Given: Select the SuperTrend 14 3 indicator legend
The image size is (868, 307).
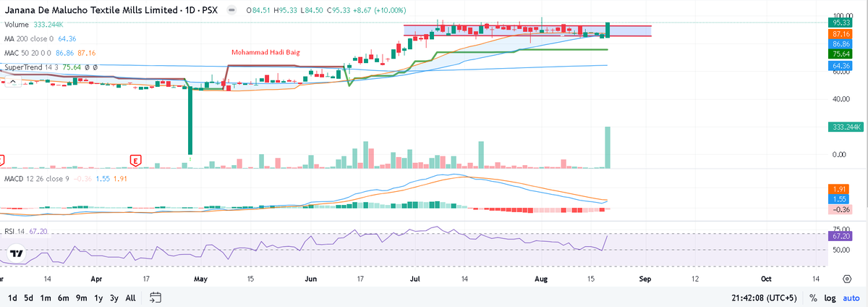Looking at the screenshot, I should pos(51,67).
